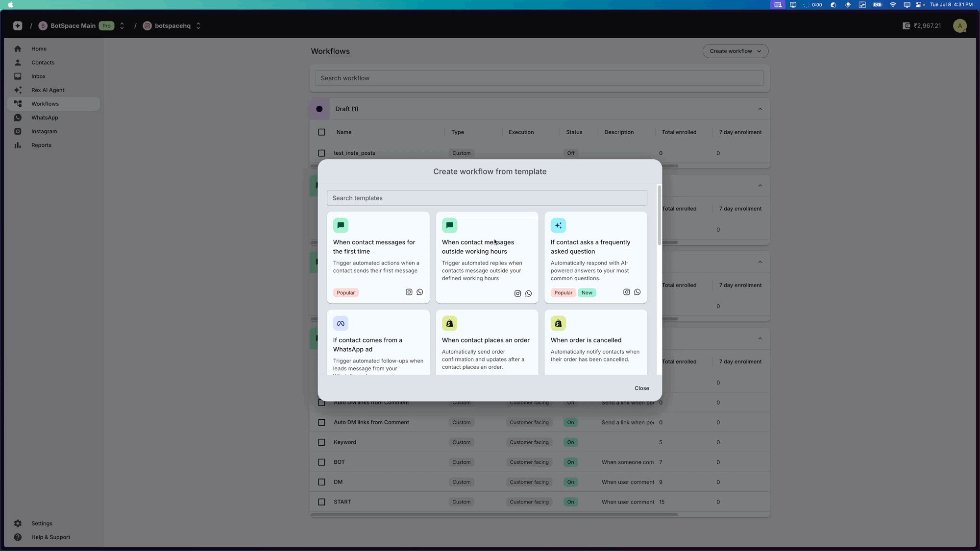Check the Auto DM links from Comment (On) checkbox

coord(321,422)
